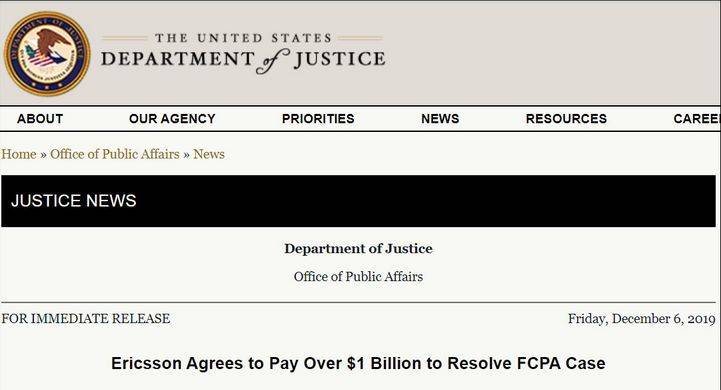The height and width of the screenshot is (390, 721).
Task: Follow the Home breadcrumb link
Action: pyautogui.click(x=19, y=154)
